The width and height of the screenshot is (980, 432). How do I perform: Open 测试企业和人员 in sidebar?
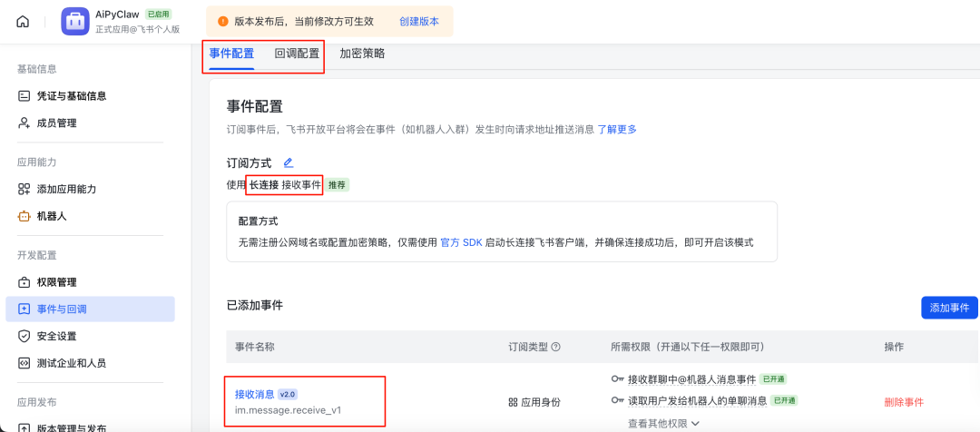(71, 363)
